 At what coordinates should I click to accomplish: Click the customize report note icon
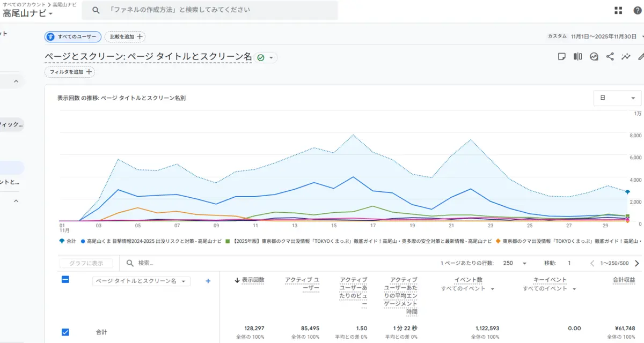(x=562, y=56)
